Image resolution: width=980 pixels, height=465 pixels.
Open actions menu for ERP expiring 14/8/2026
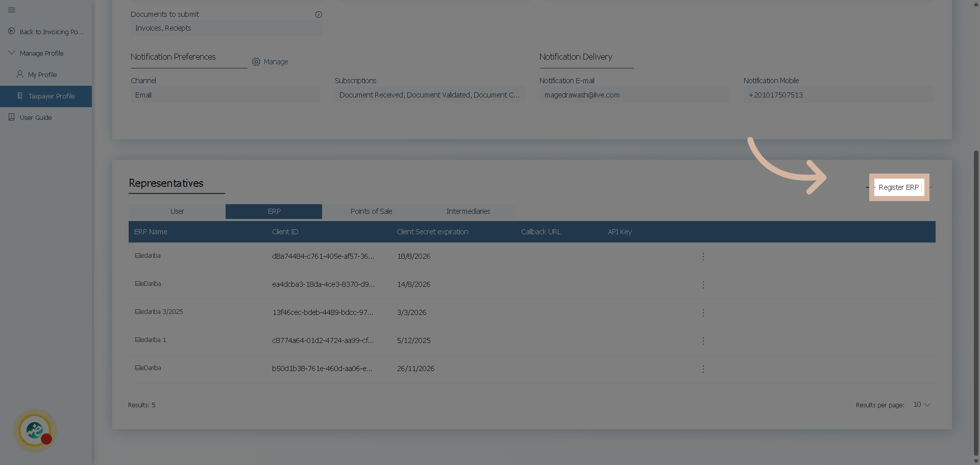(x=703, y=284)
